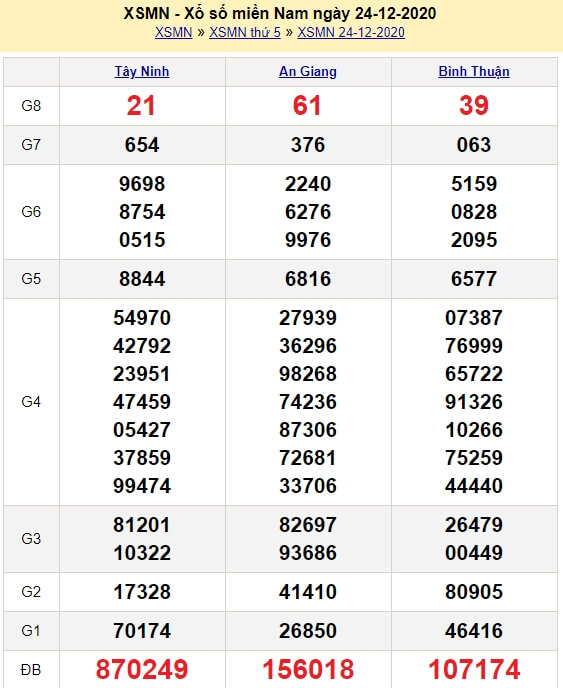The width and height of the screenshot is (563, 688).
Task: Click the G4 row label
Action: point(31,401)
